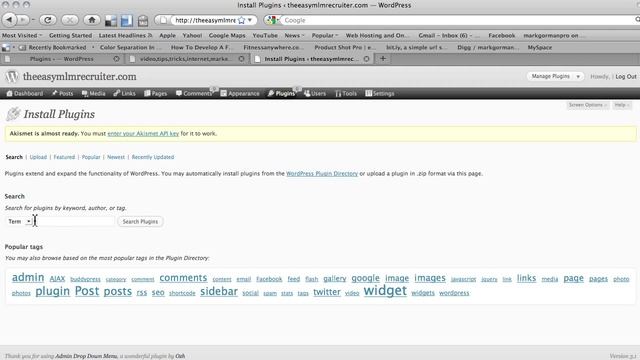
Task: Click the Manage Plugins button
Action: (x=550, y=76)
